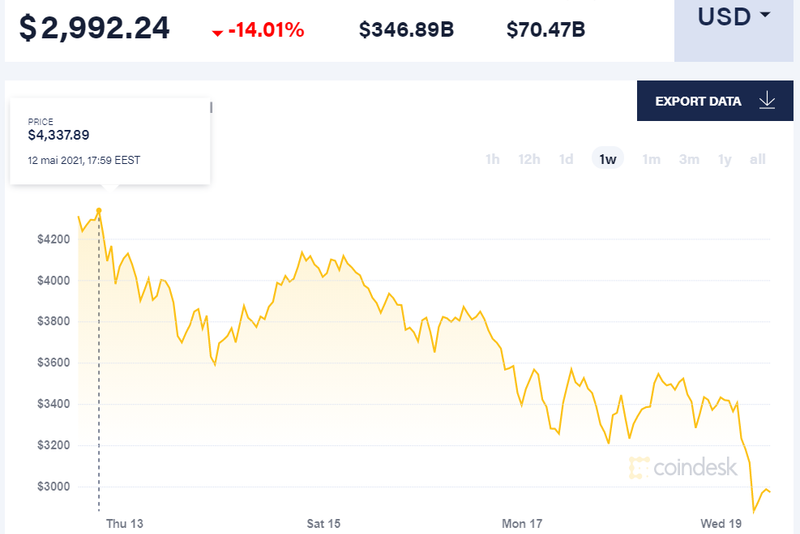
Task: Click the chart peak marker dot
Action: point(98,210)
